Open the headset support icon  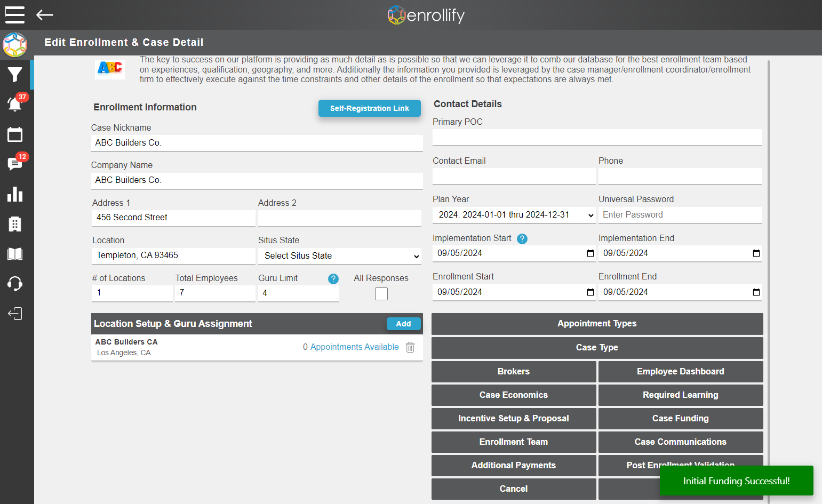(x=15, y=284)
